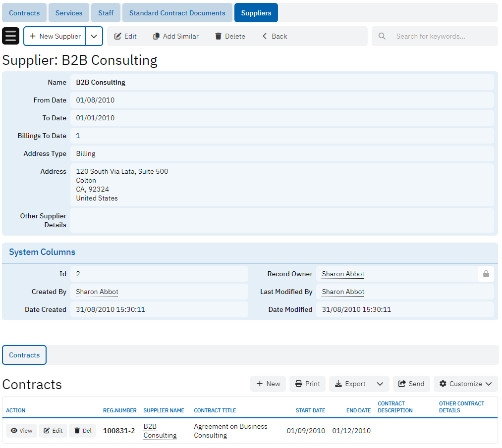Switch to the Services tab
The height and width of the screenshot is (448, 502).
[69, 13]
